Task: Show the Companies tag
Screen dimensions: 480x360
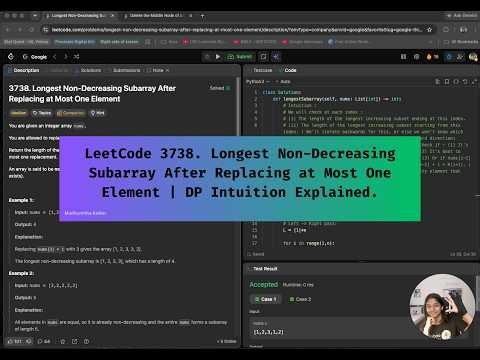Action: coord(71,113)
